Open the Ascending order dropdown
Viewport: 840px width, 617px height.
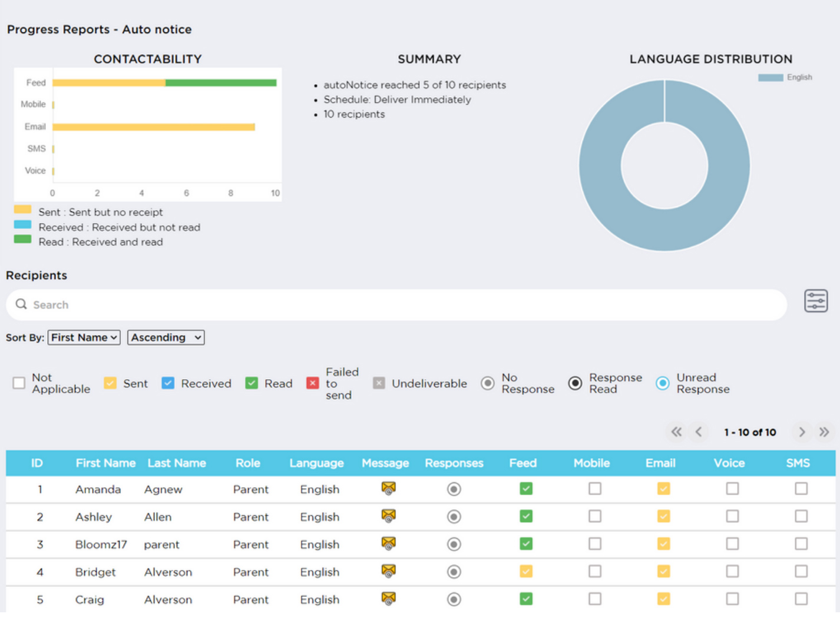[166, 337]
